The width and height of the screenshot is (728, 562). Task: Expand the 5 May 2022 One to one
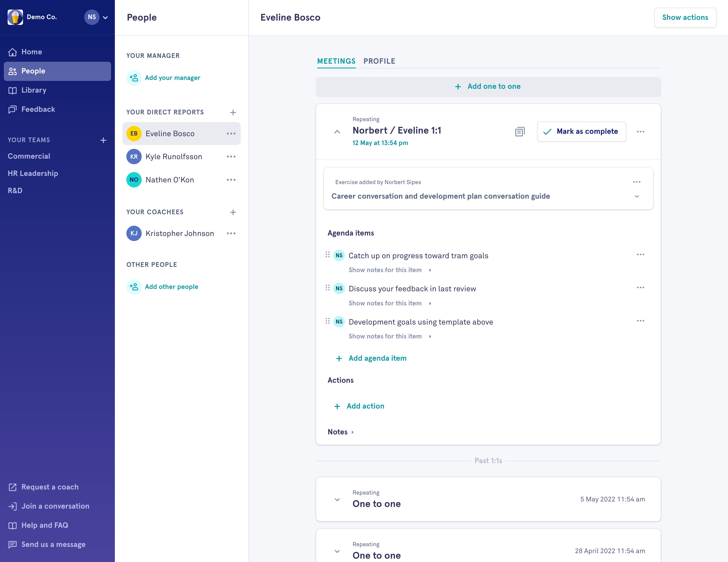coord(337,500)
